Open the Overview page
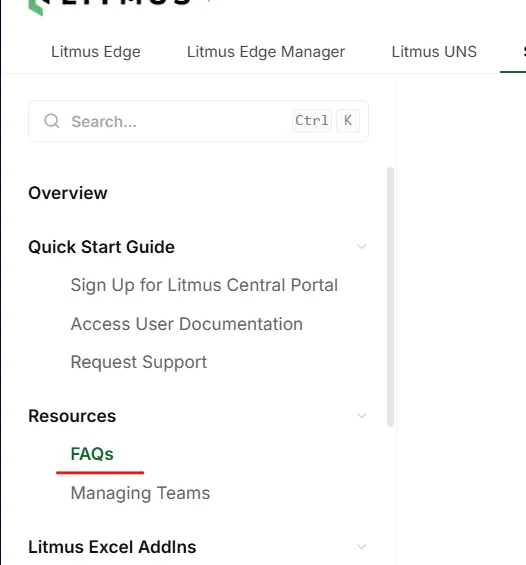The width and height of the screenshot is (526, 565). coord(68,193)
